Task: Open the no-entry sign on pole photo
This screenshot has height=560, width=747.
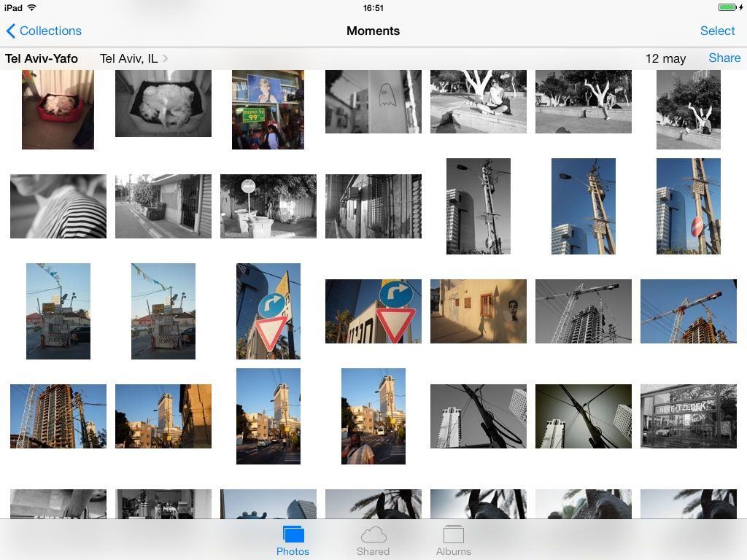Action: [688, 206]
